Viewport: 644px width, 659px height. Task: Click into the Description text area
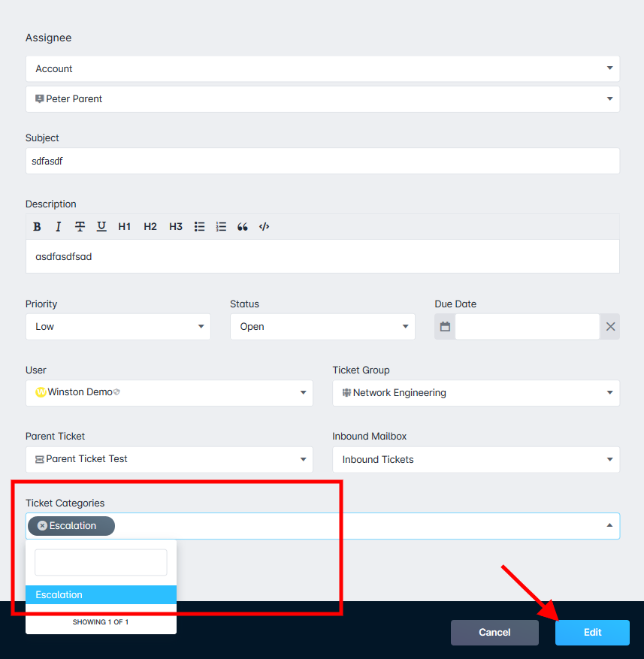coord(322,256)
